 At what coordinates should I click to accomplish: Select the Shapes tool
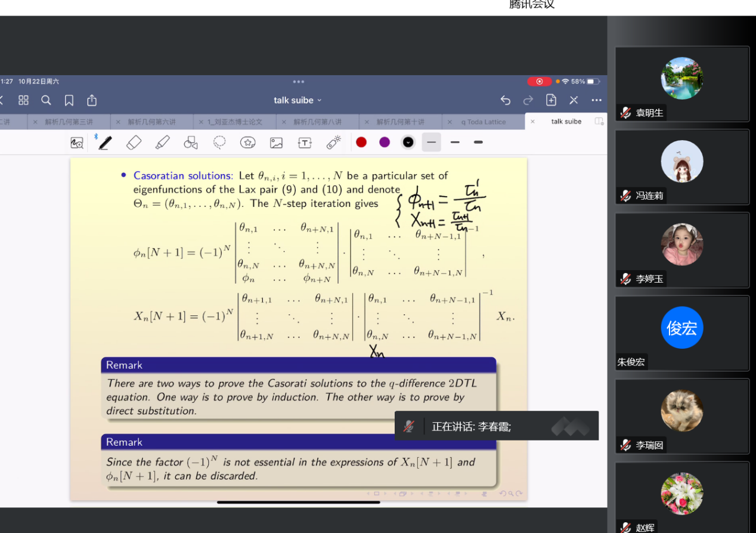[x=191, y=142]
